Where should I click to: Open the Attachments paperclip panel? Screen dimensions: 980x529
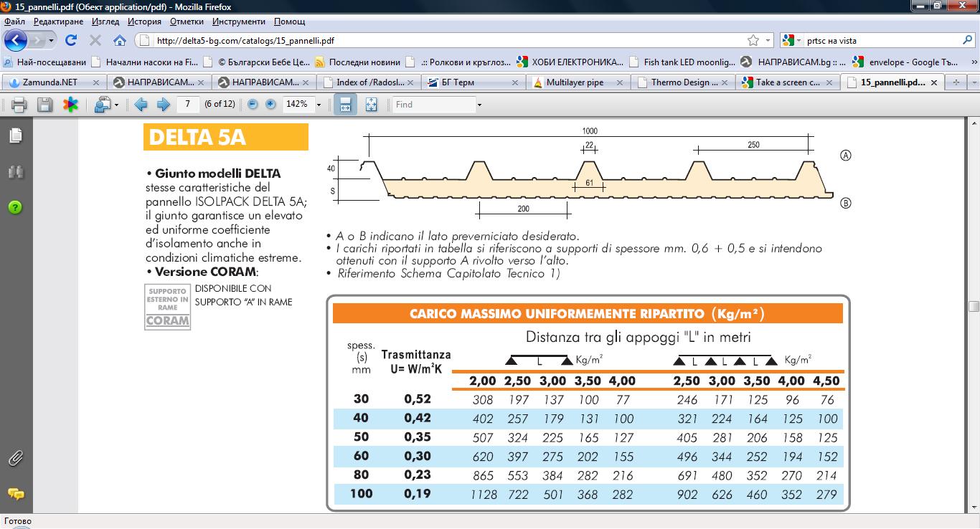15,458
